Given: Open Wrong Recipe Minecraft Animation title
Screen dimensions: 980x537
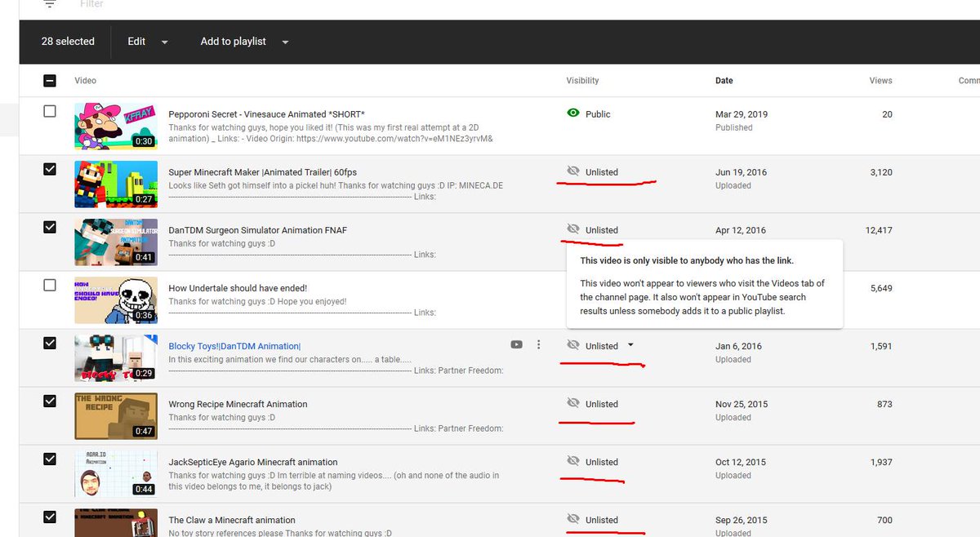Looking at the screenshot, I should (238, 404).
